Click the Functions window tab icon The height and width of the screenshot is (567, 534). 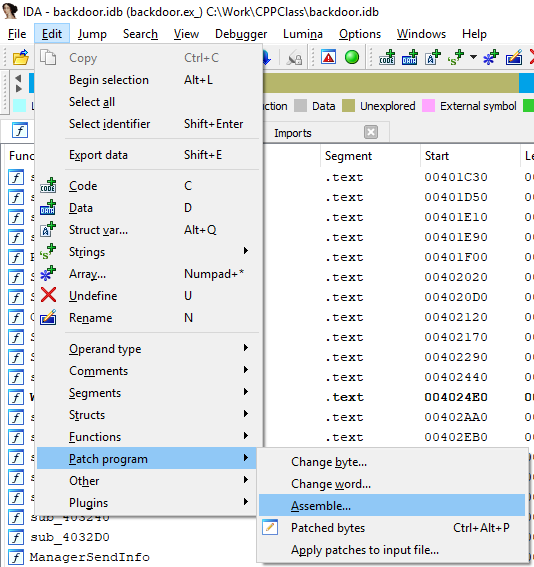(x=20, y=131)
